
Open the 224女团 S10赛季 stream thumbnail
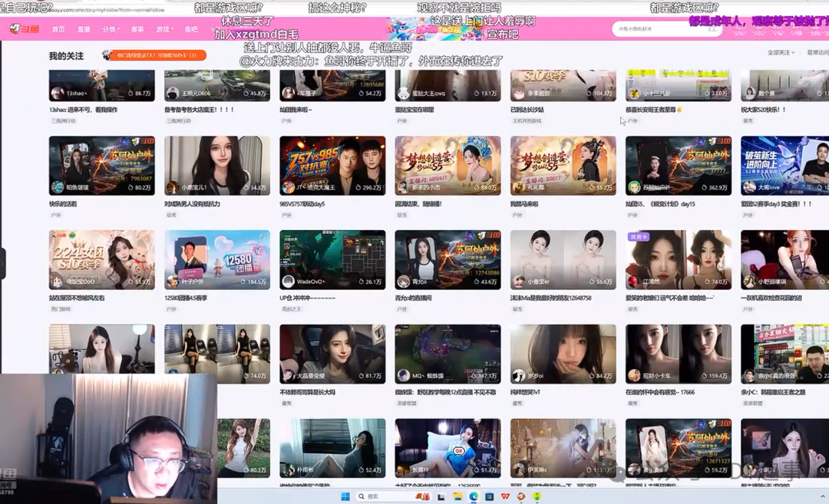coord(102,259)
